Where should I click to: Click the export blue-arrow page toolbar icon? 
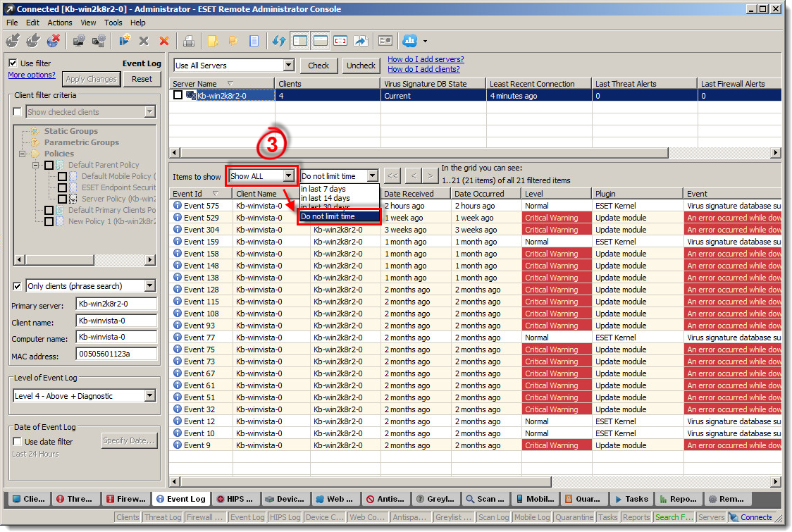click(x=361, y=41)
